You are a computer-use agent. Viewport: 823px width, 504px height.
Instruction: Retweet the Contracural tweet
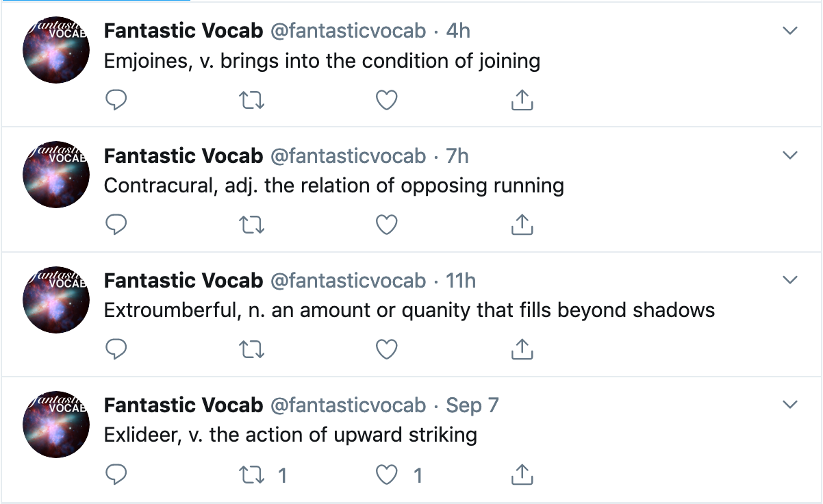251,225
